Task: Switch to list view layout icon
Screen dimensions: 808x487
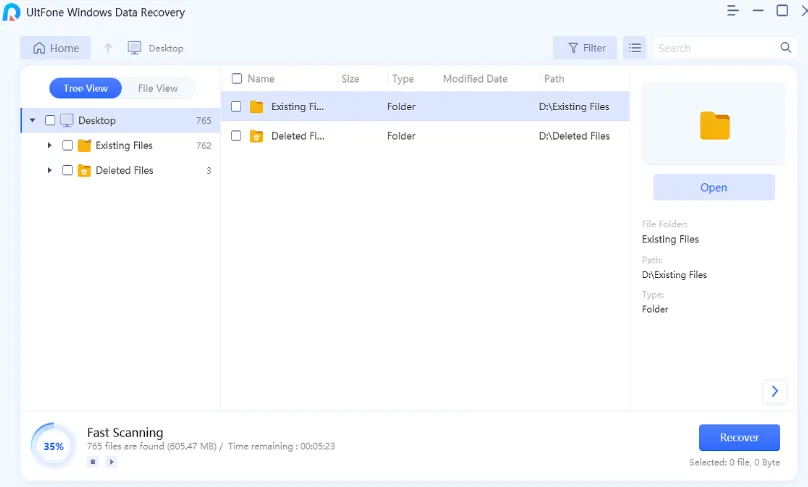Action: click(x=634, y=48)
